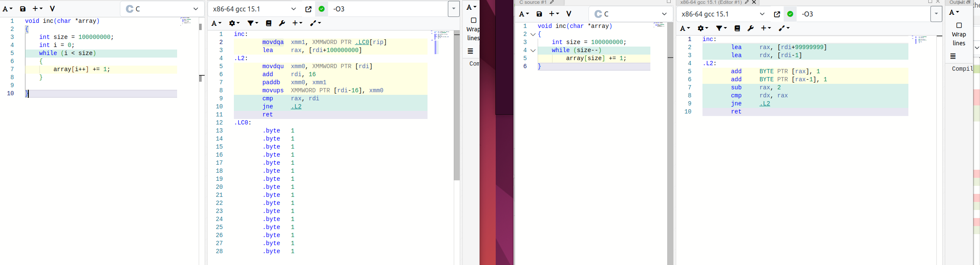980x265 pixels.
Task: Open add-new plus menu in right source editor
Action: pyautogui.click(x=554, y=14)
